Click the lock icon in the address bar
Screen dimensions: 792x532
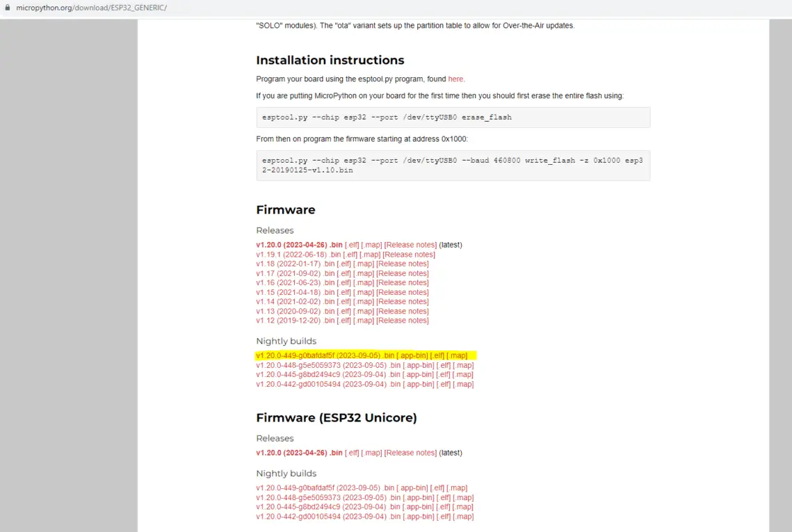7,8
